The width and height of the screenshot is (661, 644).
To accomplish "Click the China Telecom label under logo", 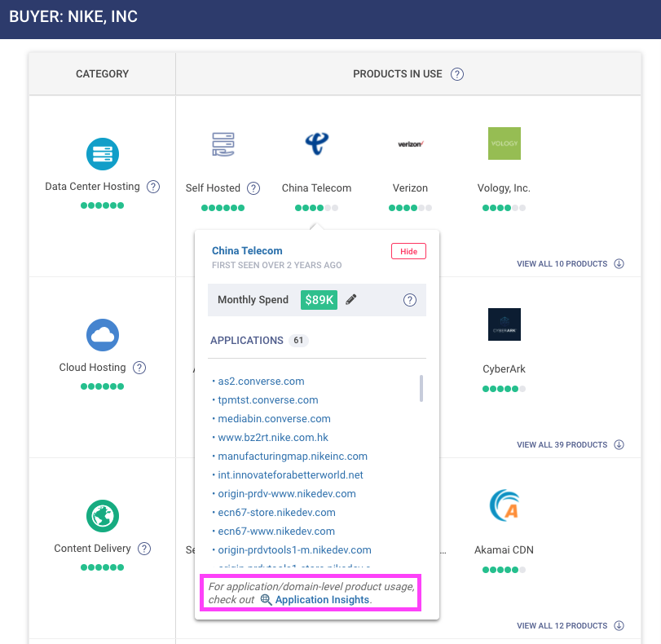I will tap(316, 188).
